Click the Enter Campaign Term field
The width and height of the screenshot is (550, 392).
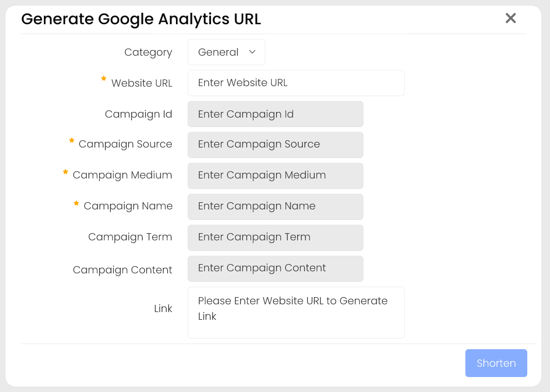tap(275, 237)
